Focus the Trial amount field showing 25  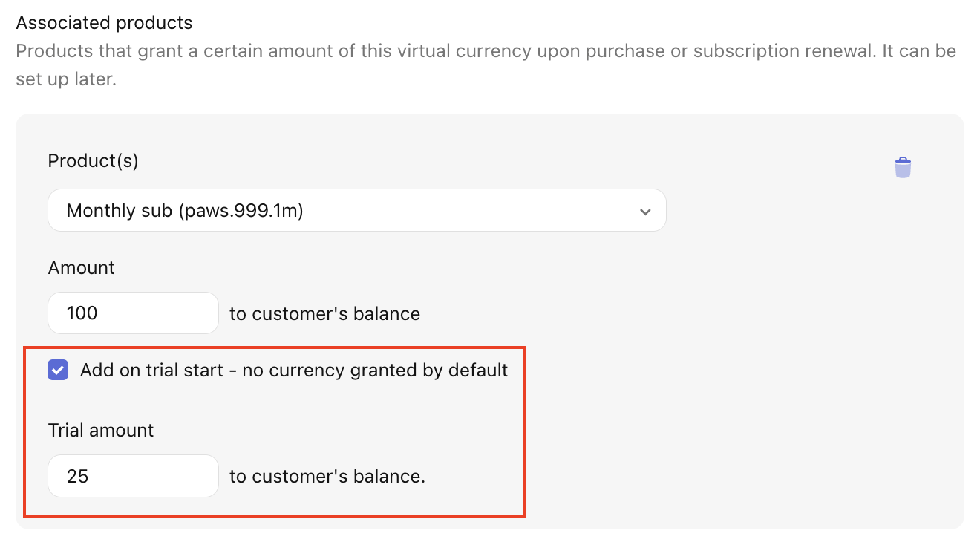tap(134, 476)
